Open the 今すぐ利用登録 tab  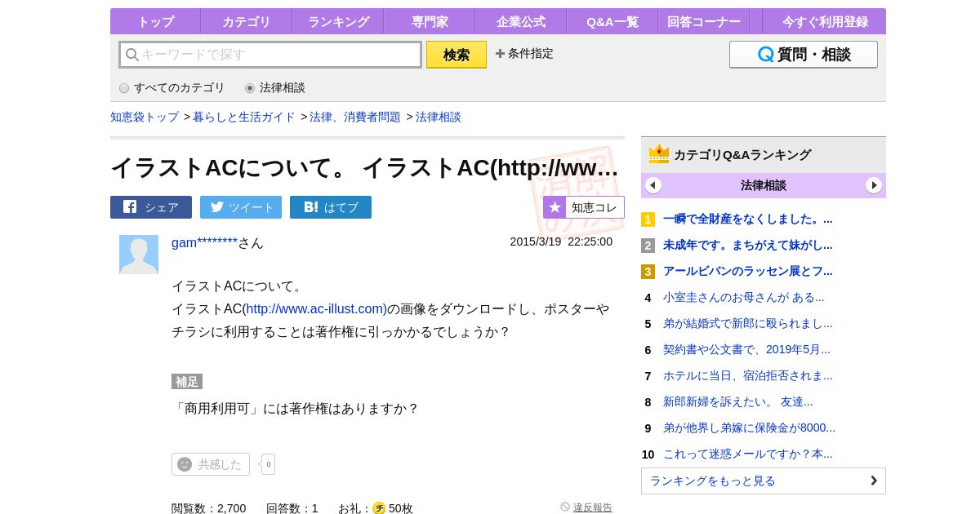tap(824, 21)
